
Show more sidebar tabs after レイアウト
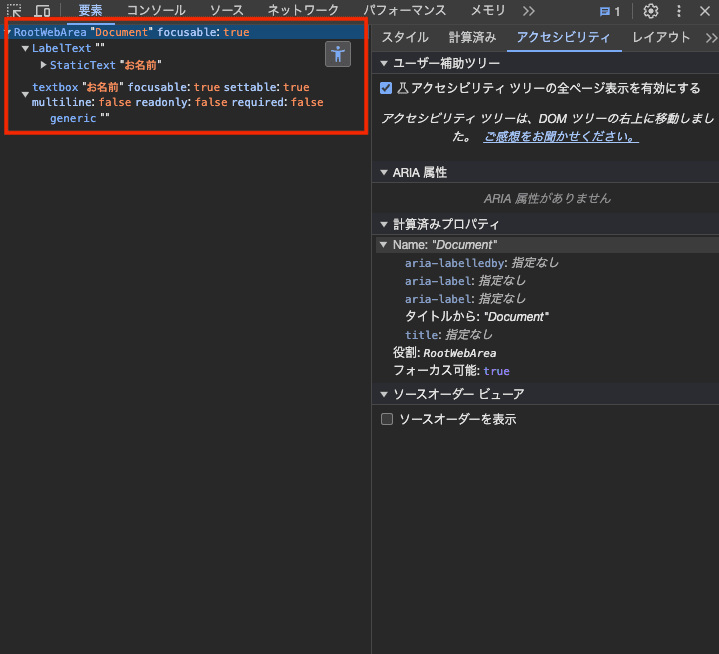point(711,38)
